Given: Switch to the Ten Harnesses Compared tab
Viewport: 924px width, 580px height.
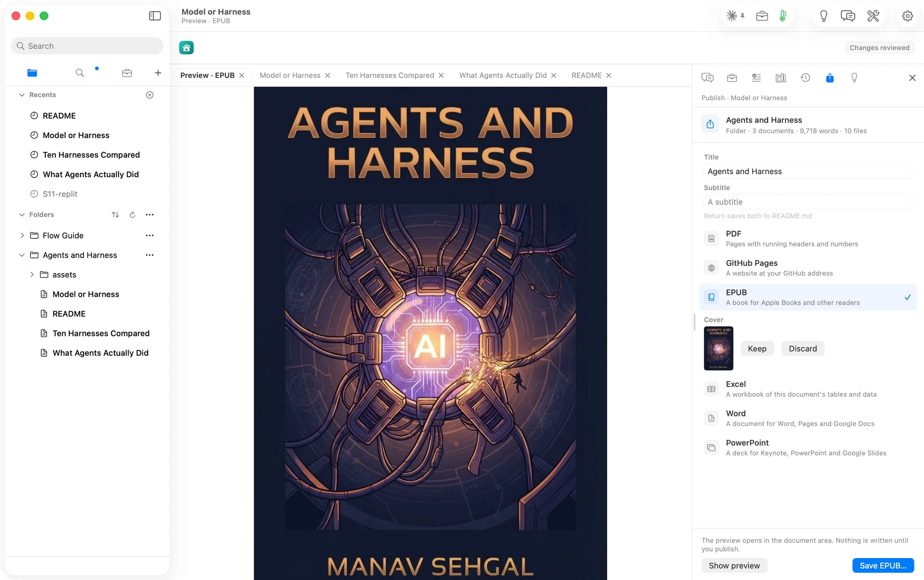Looking at the screenshot, I should click(390, 75).
